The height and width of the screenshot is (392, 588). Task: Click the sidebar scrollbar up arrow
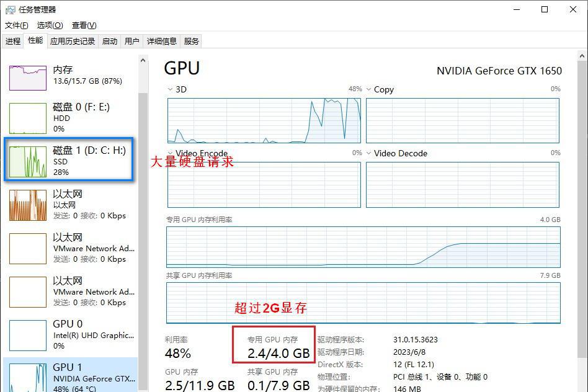tap(143, 61)
